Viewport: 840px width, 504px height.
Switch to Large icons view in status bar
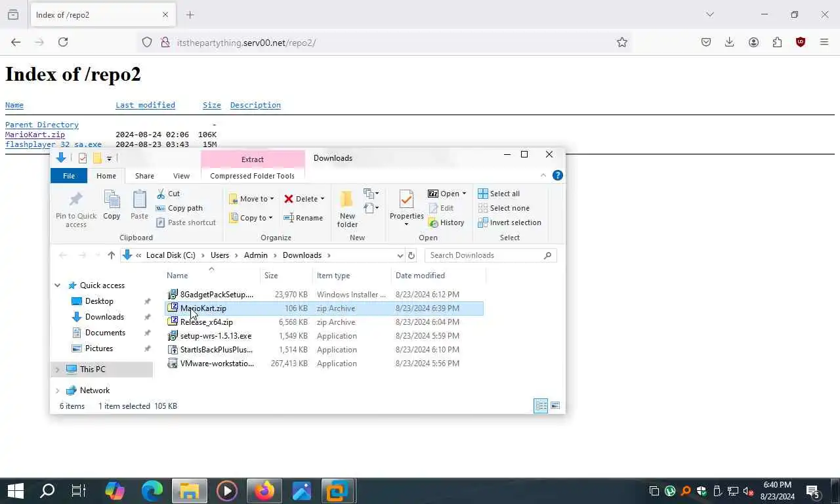click(555, 406)
